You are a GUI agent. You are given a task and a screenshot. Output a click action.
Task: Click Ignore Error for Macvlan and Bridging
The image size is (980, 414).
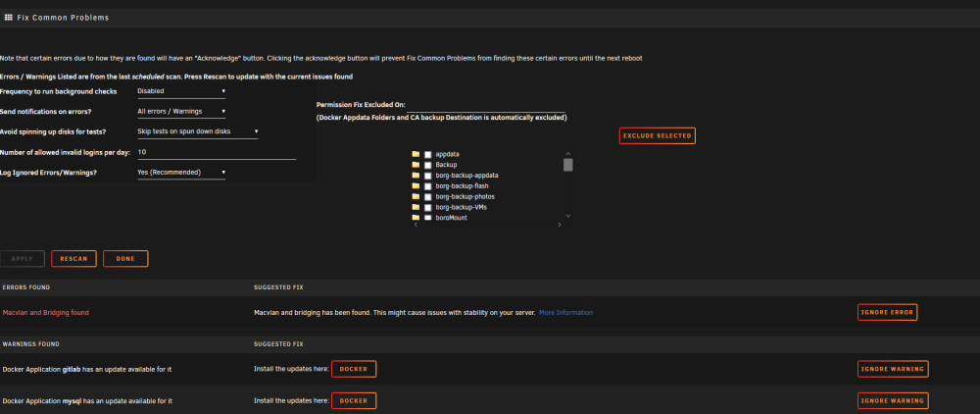coord(888,312)
